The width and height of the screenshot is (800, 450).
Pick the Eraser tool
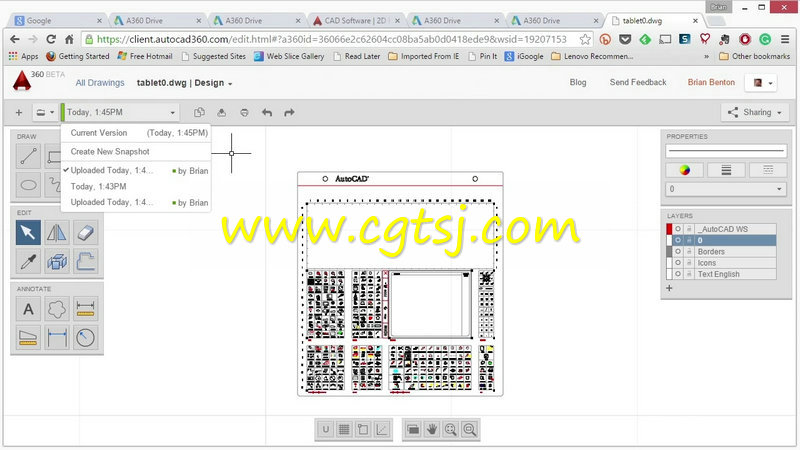point(85,233)
